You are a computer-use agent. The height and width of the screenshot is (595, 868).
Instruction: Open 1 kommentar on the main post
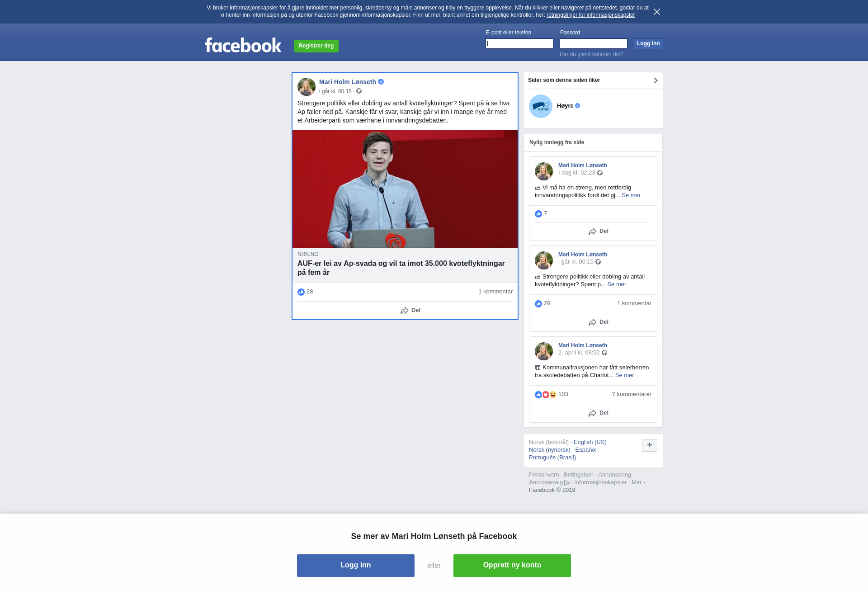(x=495, y=292)
